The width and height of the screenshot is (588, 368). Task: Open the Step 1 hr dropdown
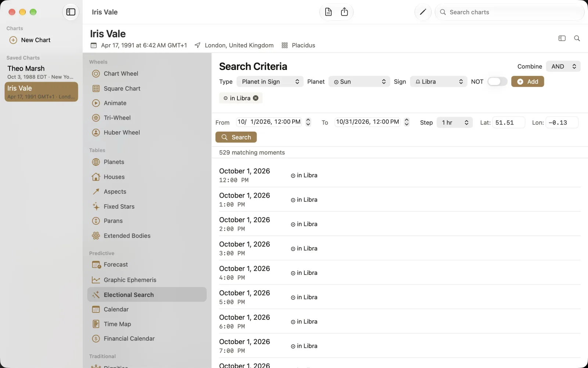click(x=455, y=123)
